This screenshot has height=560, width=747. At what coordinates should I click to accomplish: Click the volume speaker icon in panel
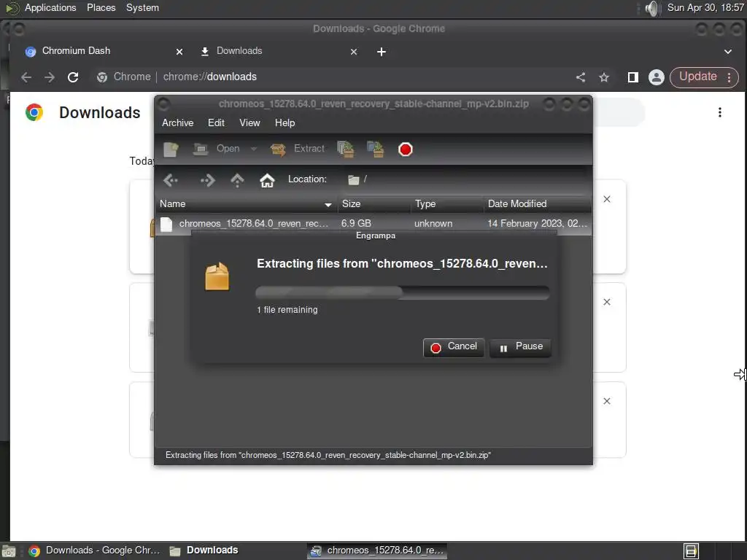click(651, 8)
